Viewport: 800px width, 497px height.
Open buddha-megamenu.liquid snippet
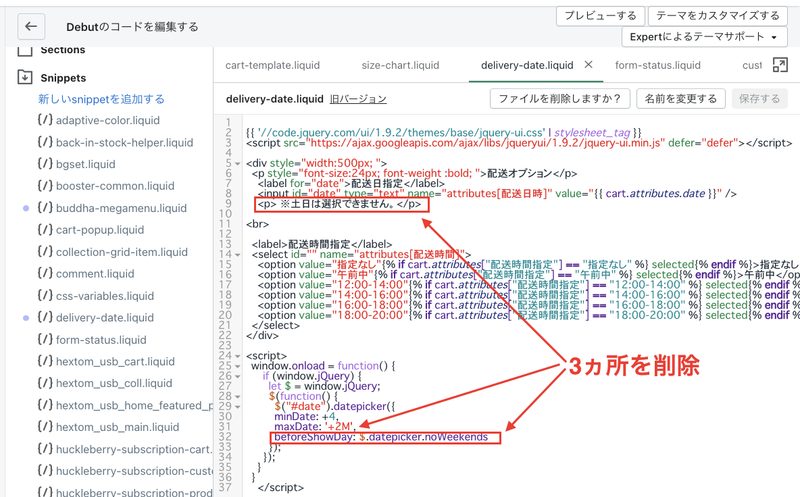(x=121, y=208)
